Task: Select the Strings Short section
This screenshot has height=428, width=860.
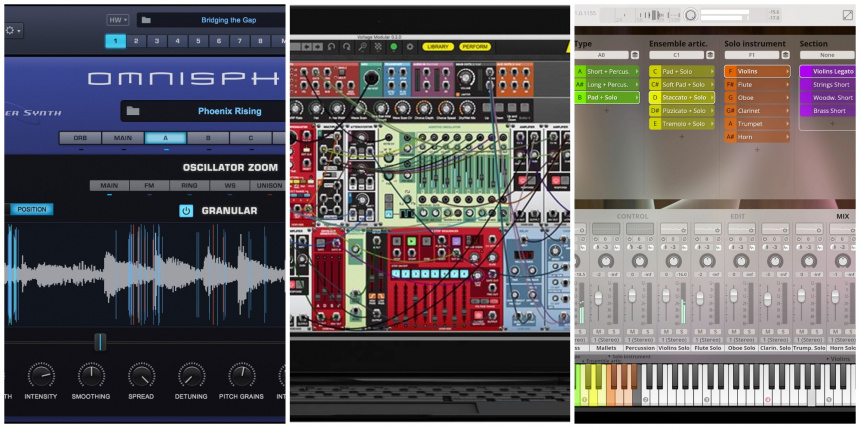Action: click(x=827, y=85)
